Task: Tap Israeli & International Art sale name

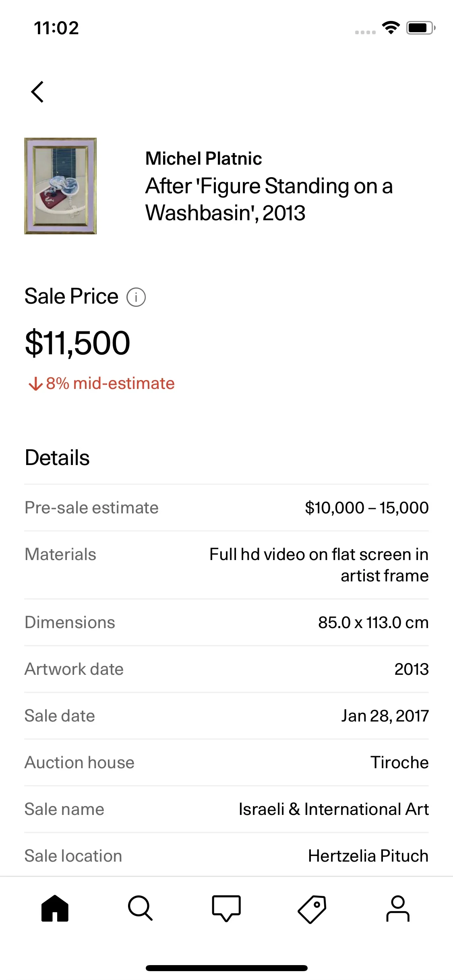Action: pyautogui.click(x=333, y=809)
